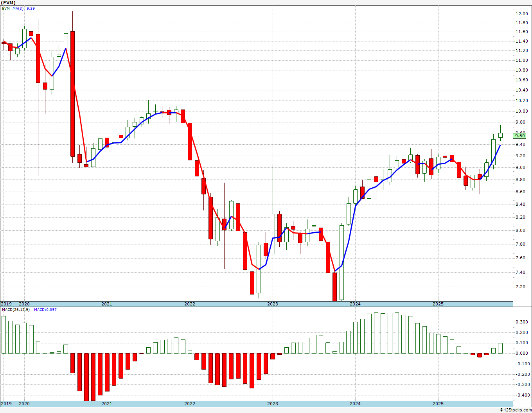Click 2024 on the price chart time axis
Screen dimensions: 532x413
coord(355,304)
